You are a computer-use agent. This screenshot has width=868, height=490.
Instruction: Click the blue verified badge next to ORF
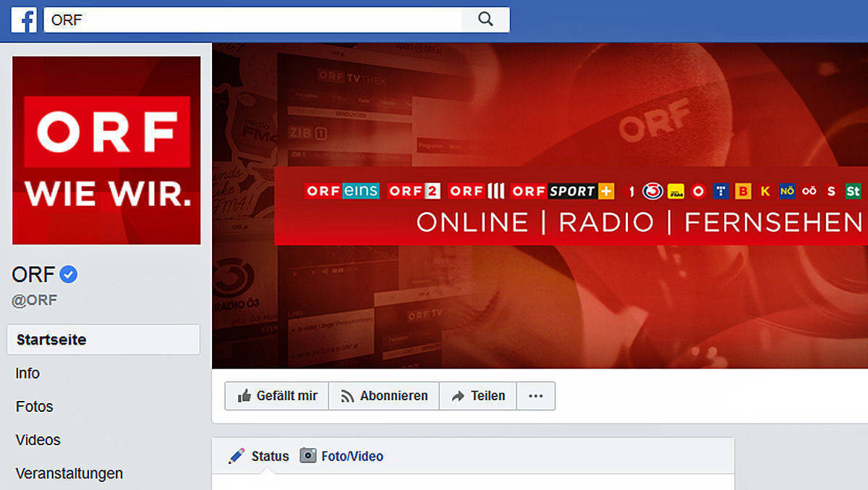pos(69,274)
